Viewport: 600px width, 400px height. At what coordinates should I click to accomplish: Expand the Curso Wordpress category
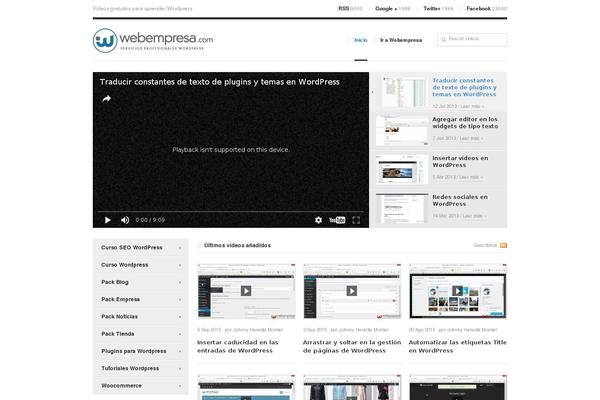coord(141,265)
